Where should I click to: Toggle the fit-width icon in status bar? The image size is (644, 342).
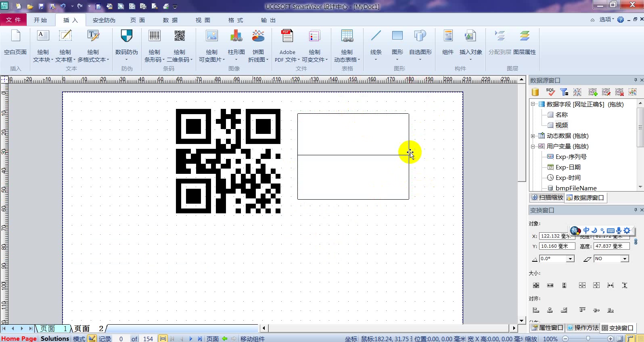click(x=163, y=338)
